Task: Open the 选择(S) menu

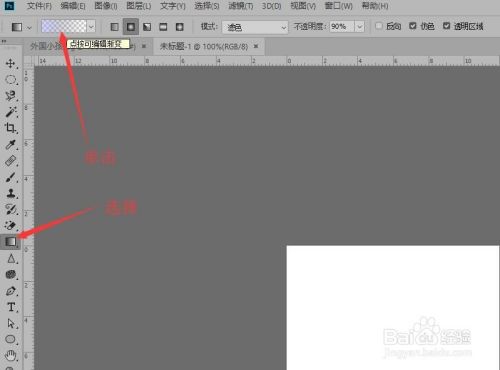Action: click(207, 6)
